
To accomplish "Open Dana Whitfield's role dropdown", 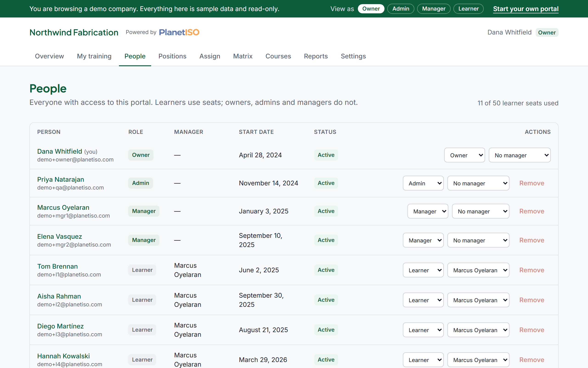I will pyautogui.click(x=464, y=155).
